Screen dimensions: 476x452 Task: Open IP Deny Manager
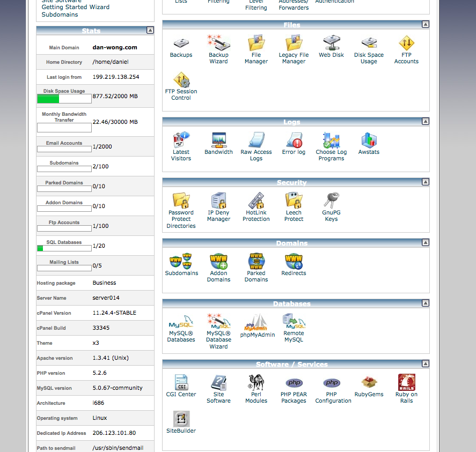click(218, 201)
